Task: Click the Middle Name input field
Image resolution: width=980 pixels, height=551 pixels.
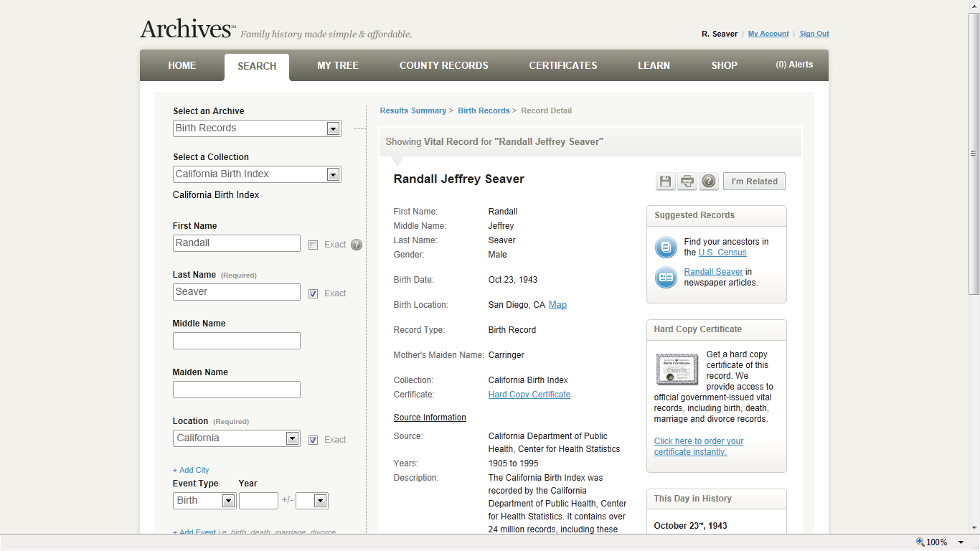Action: 237,341
